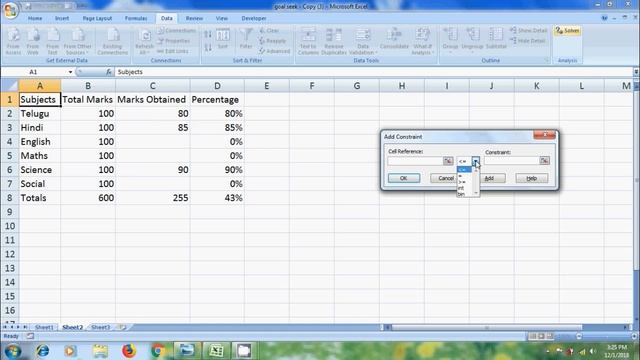Select '>=' in operator list
This screenshot has width=640, height=360.
point(463,182)
